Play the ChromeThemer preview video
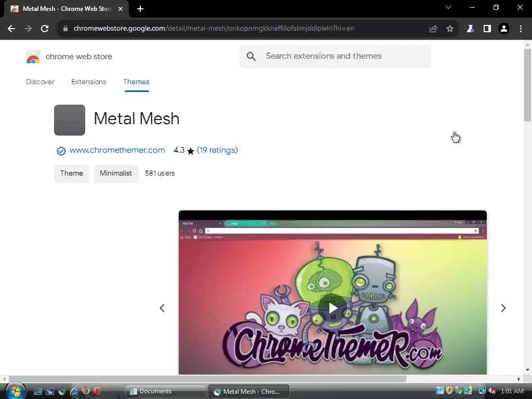 click(332, 308)
